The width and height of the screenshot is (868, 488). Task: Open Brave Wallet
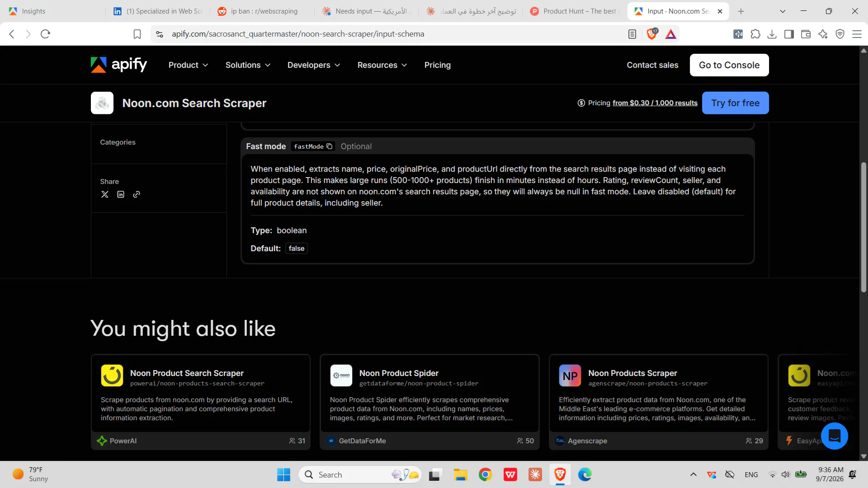tap(806, 34)
